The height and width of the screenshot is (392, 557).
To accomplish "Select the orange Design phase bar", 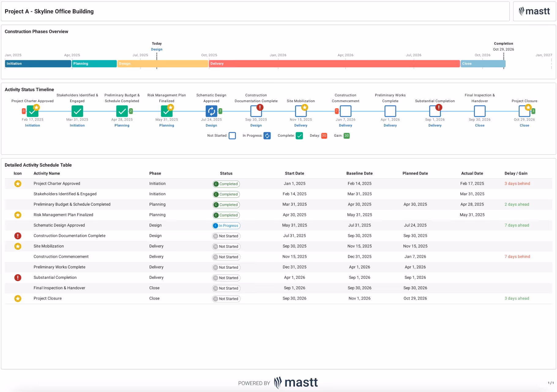I will tap(163, 64).
